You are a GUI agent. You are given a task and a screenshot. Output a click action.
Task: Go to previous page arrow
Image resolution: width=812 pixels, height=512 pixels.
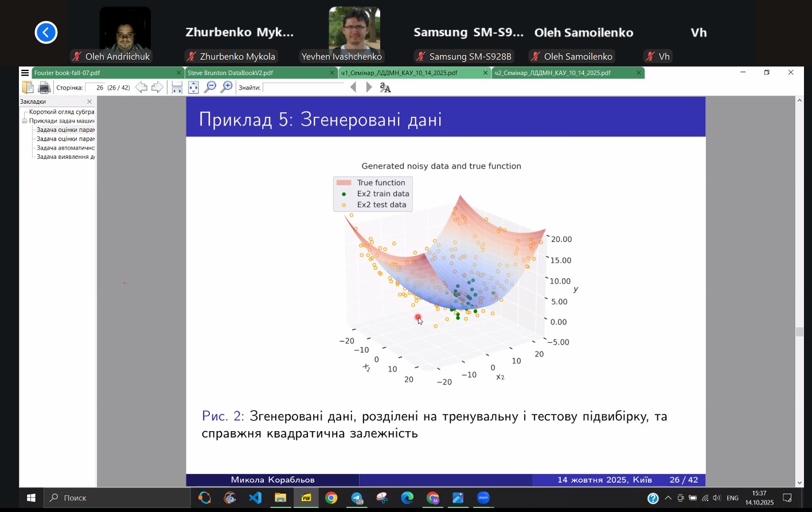click(x=141, y=87)
